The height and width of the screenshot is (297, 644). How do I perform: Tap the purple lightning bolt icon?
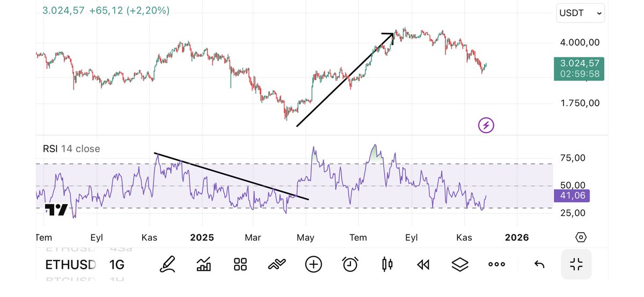[486, 125]
